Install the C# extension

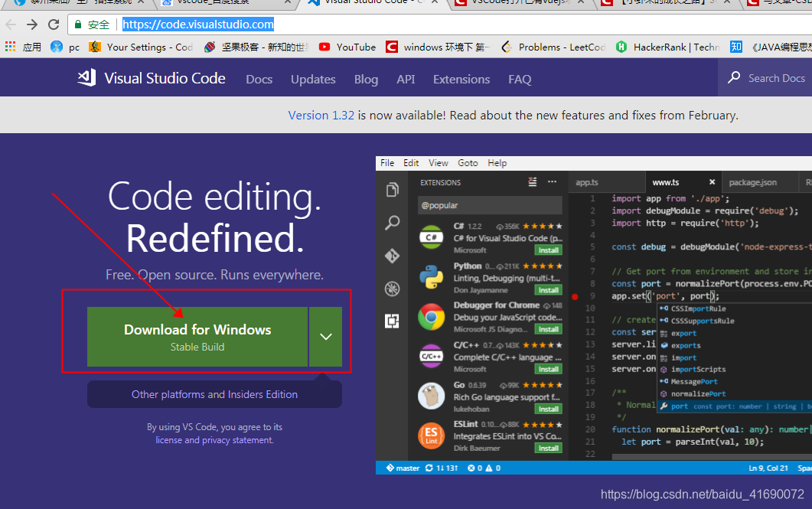(x=549, y=250)
